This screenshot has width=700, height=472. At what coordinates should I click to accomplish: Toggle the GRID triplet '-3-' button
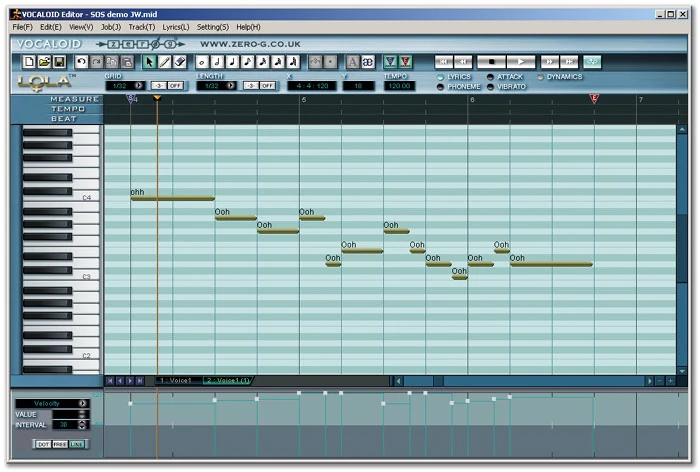[158, 85]
